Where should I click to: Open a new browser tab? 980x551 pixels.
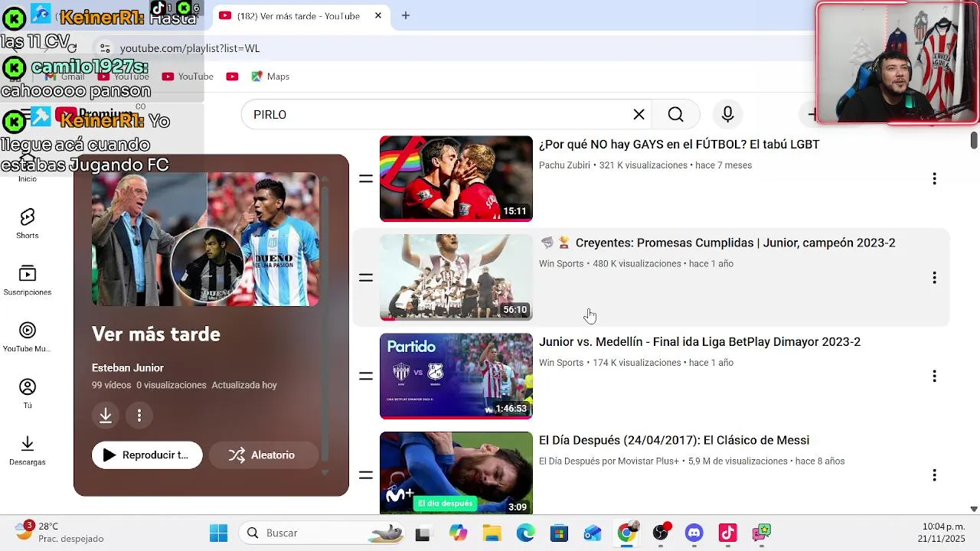pyautogui.click(x=406, y=15)
